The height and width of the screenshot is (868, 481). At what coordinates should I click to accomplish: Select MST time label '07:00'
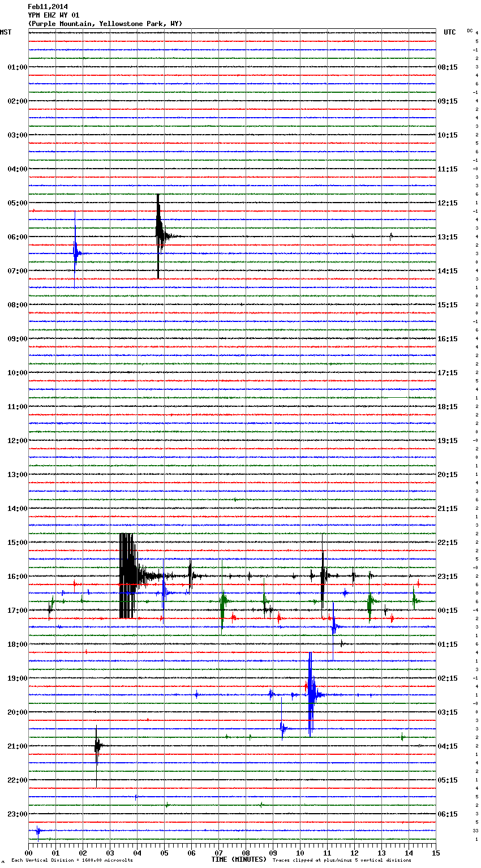18,271
